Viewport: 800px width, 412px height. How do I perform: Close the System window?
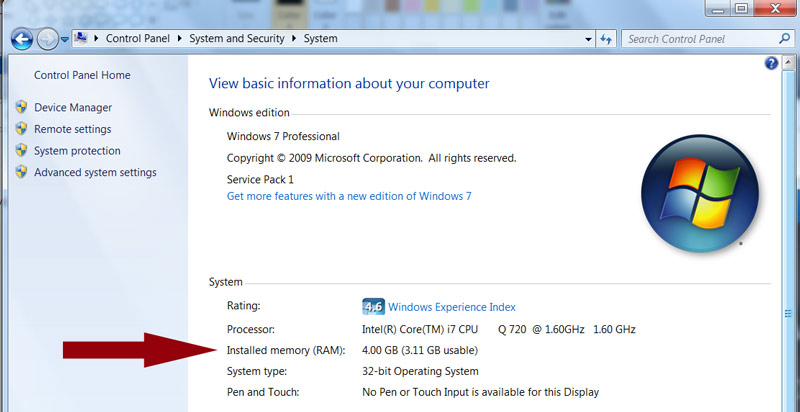775,8
